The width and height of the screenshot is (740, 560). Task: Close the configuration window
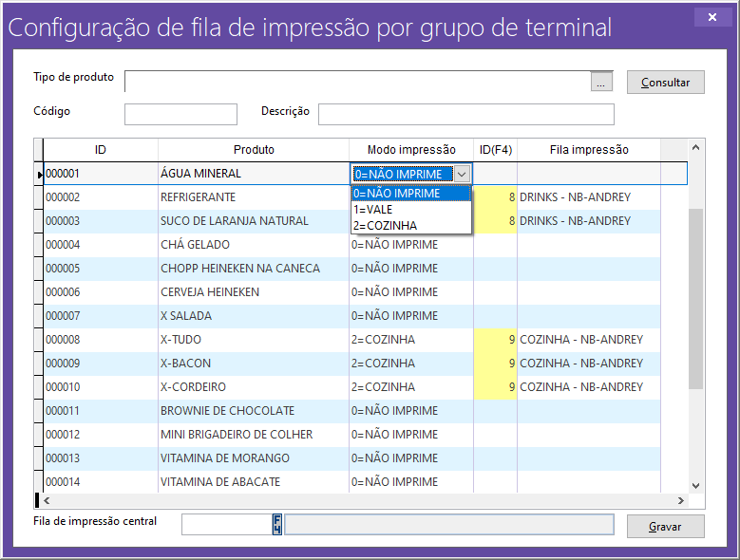click(707, 17)
